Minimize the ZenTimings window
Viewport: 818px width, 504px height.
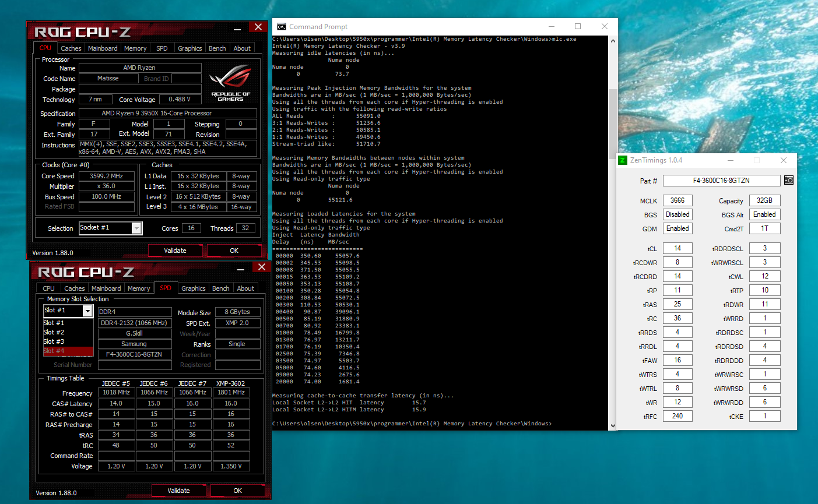731,160
